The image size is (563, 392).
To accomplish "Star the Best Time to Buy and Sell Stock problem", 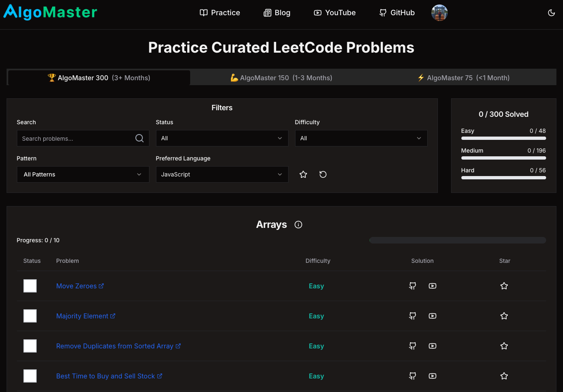I will (504, 376).
